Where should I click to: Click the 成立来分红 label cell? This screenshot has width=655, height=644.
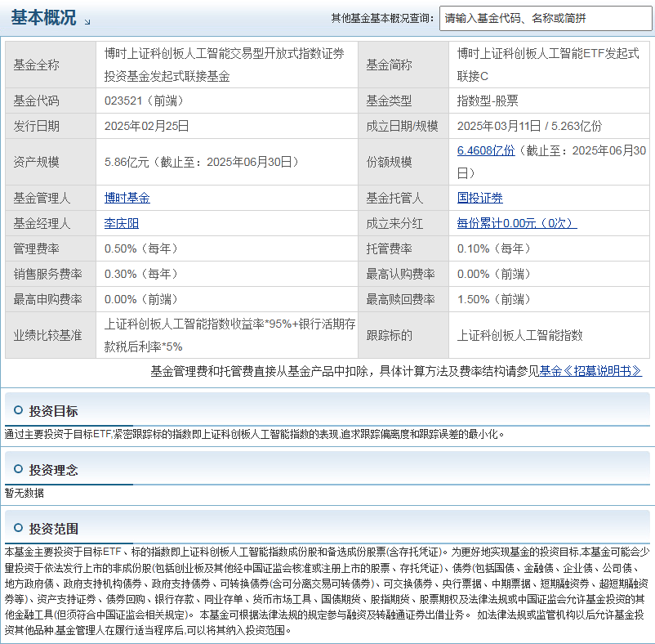click(403, 223)
